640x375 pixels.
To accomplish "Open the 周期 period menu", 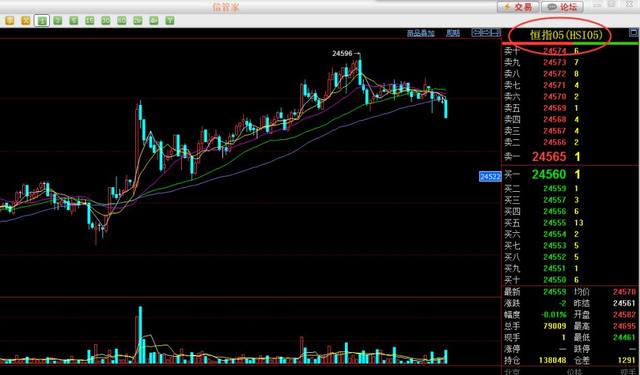I will point(453,33).
